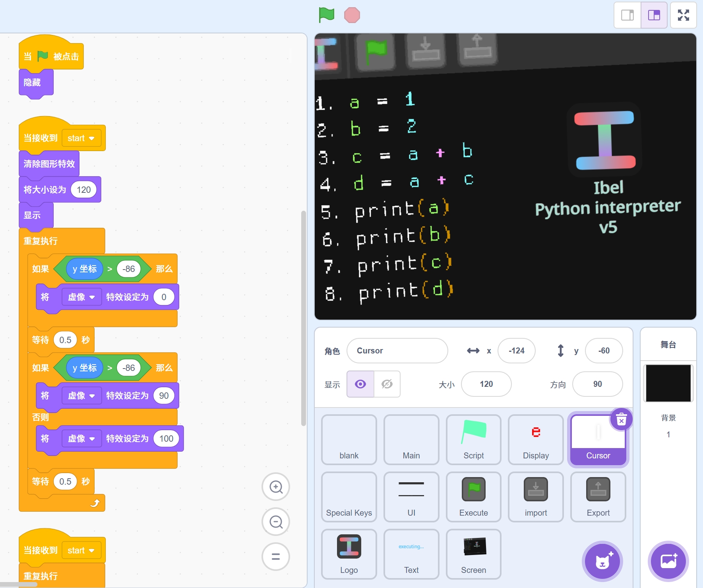Zoom out of the code workspace
This screenshot has width=703, height=588.
[x=276, y=522]
